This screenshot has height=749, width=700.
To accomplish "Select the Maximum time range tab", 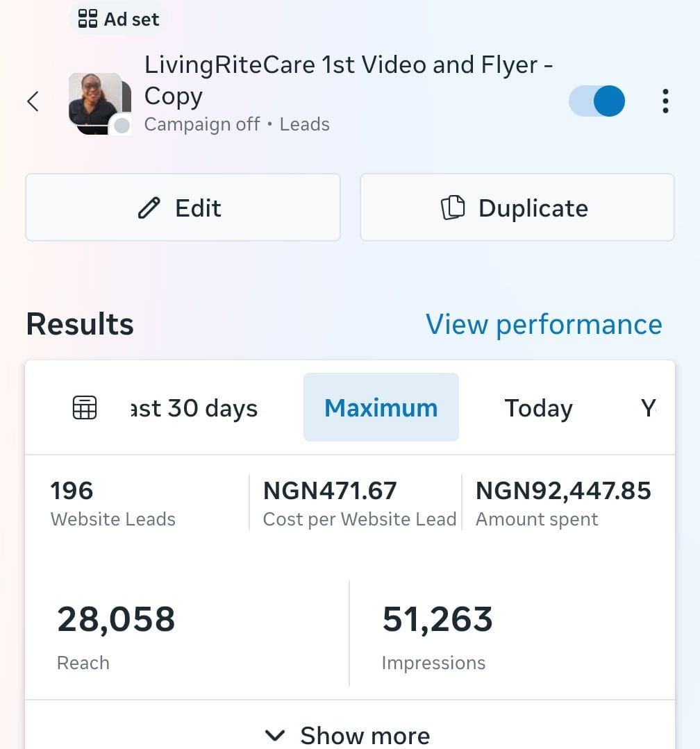I will point(381,408).
